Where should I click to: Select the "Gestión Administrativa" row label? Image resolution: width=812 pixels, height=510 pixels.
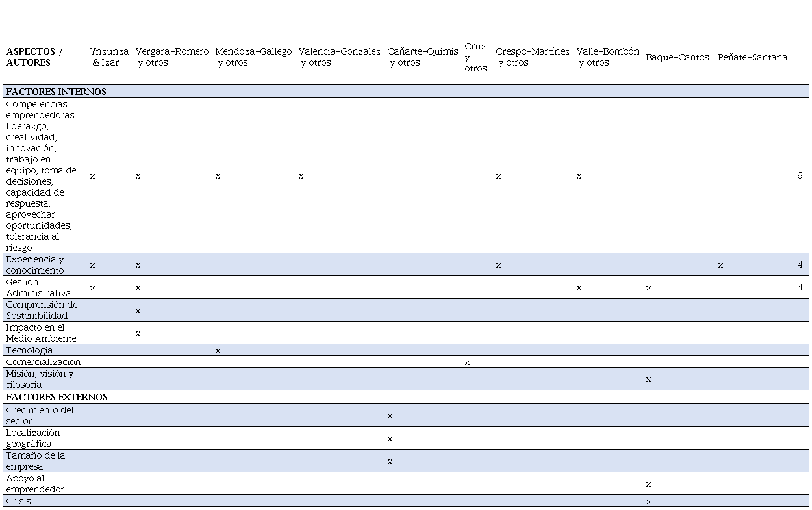click(38, 287)
